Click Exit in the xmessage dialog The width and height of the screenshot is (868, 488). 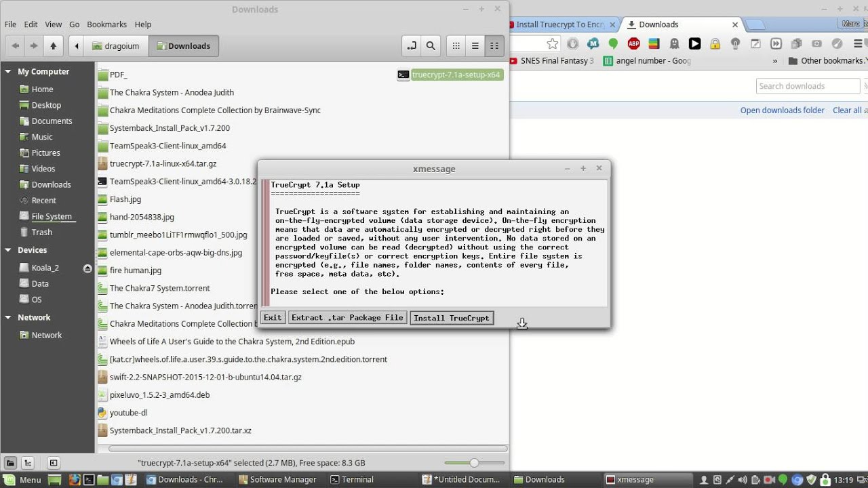pos(273,318)
